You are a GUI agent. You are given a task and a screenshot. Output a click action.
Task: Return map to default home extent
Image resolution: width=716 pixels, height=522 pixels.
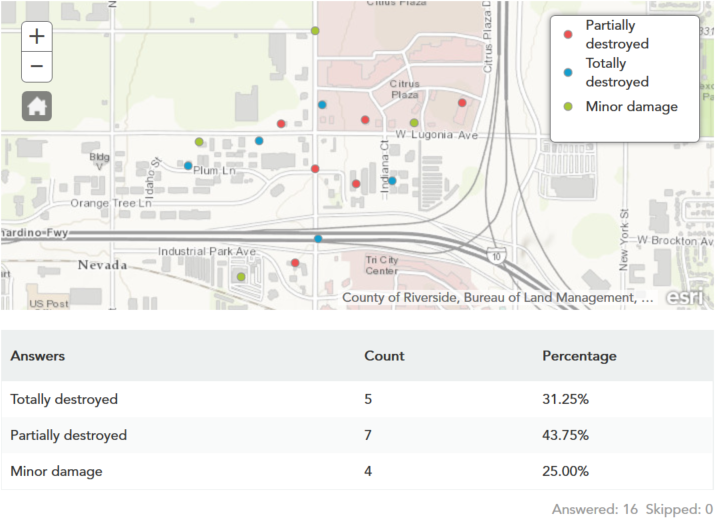37,106
